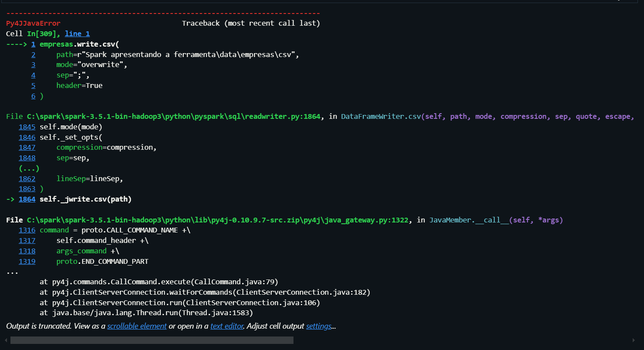Open line 1863 link

click(x=27, y=189)
